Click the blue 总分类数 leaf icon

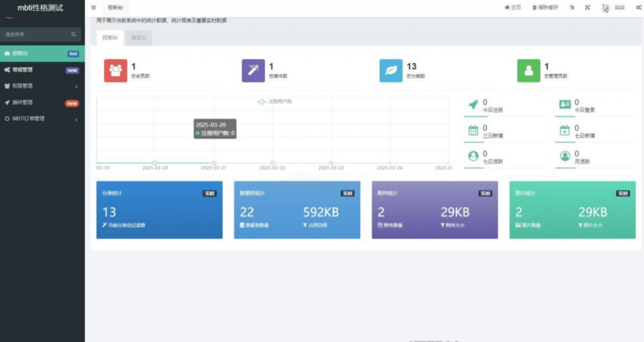coord(391,70)
